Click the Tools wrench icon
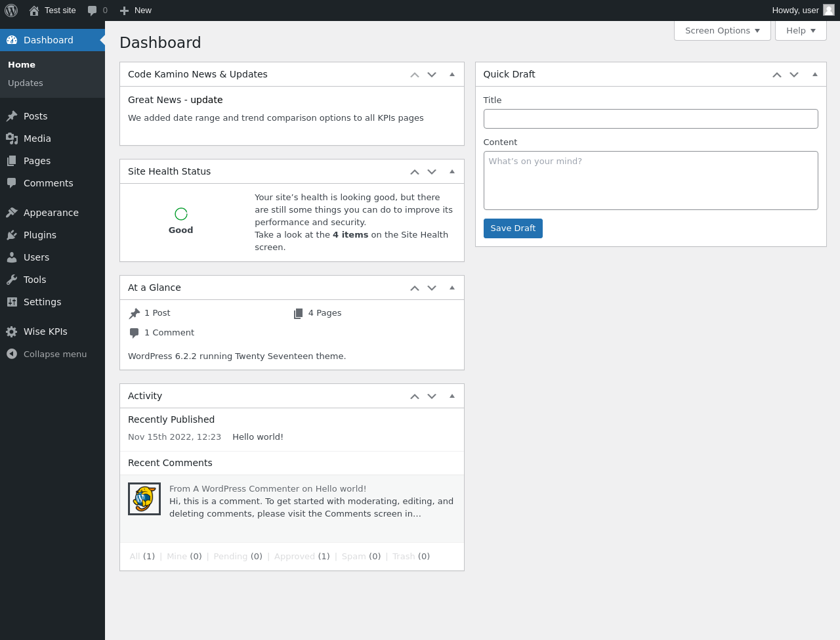The height and width of the screenshot is (640, 840). click(12, 280)
